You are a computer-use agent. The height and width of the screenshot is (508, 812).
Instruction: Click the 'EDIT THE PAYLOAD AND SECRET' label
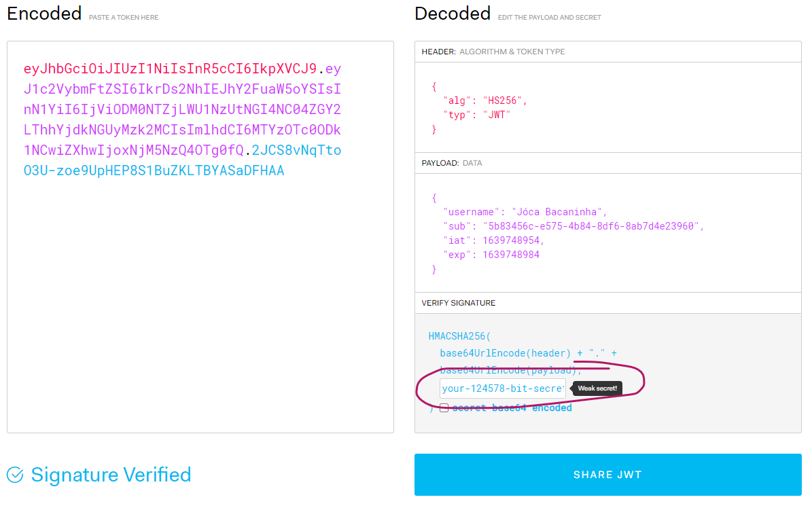point(549,18)
